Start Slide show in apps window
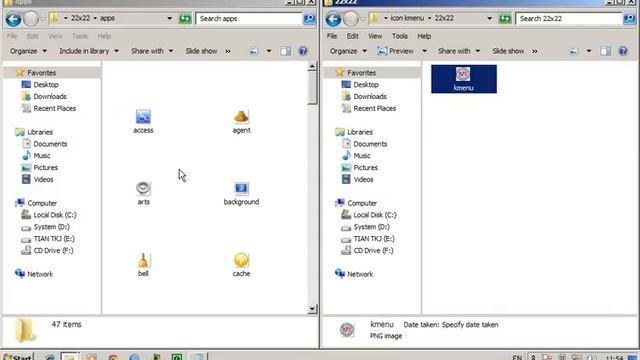 (x=201, y=51)
